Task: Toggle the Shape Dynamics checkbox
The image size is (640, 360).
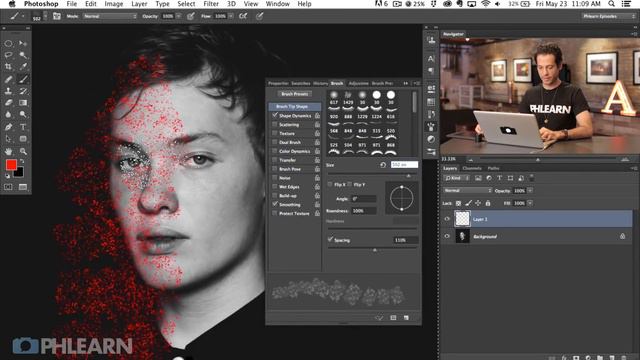Action: point(275,116)
